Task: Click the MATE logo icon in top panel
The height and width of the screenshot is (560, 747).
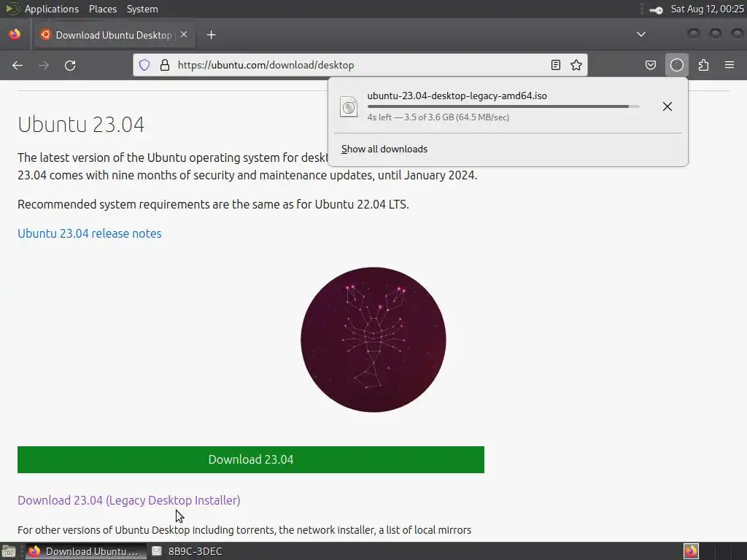Action: (12, 9)
